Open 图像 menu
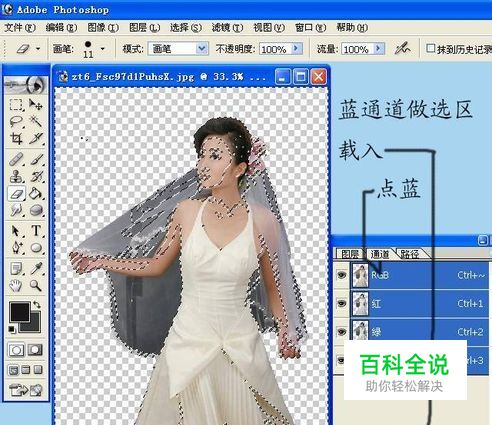 (x=103, y=27)
